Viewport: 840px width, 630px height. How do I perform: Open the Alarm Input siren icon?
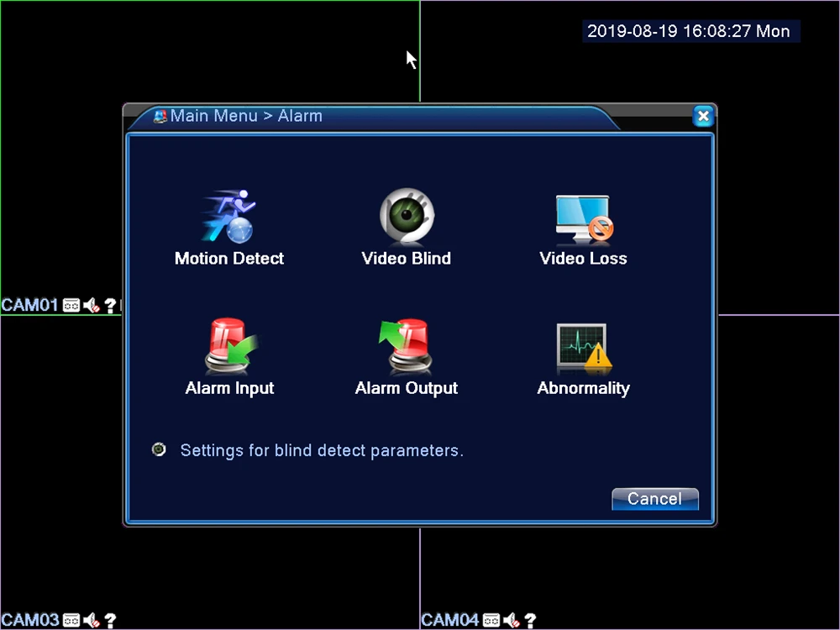pyautogui.click(x=230, y=346)
